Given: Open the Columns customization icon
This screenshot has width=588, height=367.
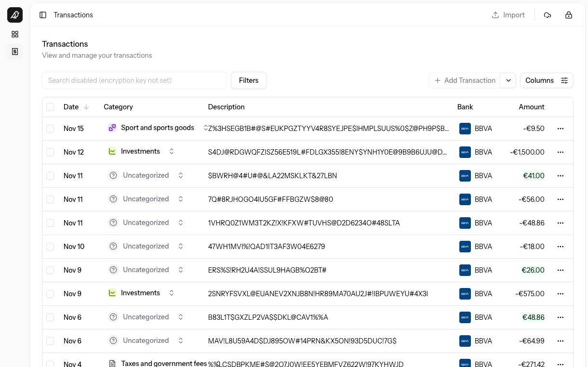Looking at the screenshot, I should click(564, 80).
